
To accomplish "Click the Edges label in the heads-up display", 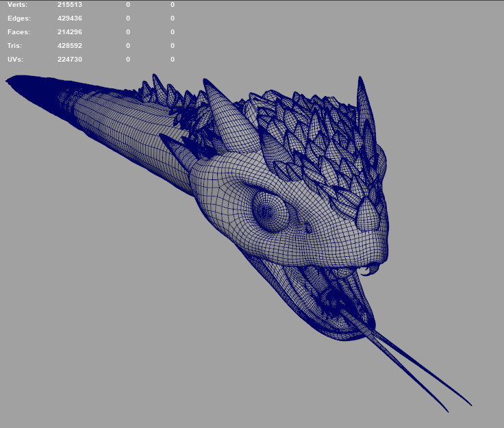I will click(18, 18).
